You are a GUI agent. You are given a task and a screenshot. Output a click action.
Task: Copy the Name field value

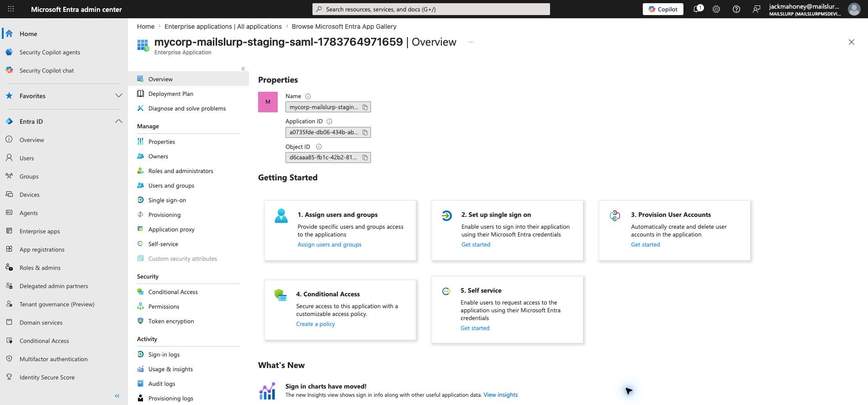pos(365,107)
